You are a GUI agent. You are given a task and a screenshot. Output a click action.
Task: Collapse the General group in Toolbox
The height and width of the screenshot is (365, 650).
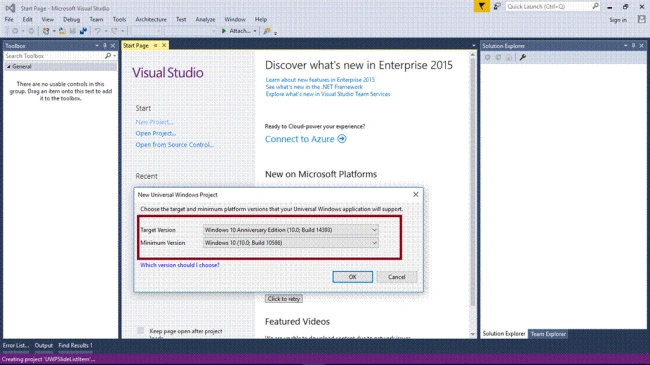point(9,66)
